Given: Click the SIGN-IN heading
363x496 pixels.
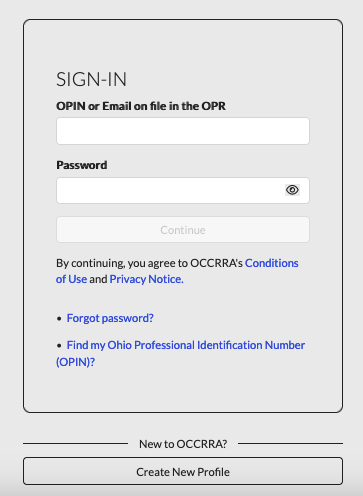Looking at the screenshot, I should (91, 79).
